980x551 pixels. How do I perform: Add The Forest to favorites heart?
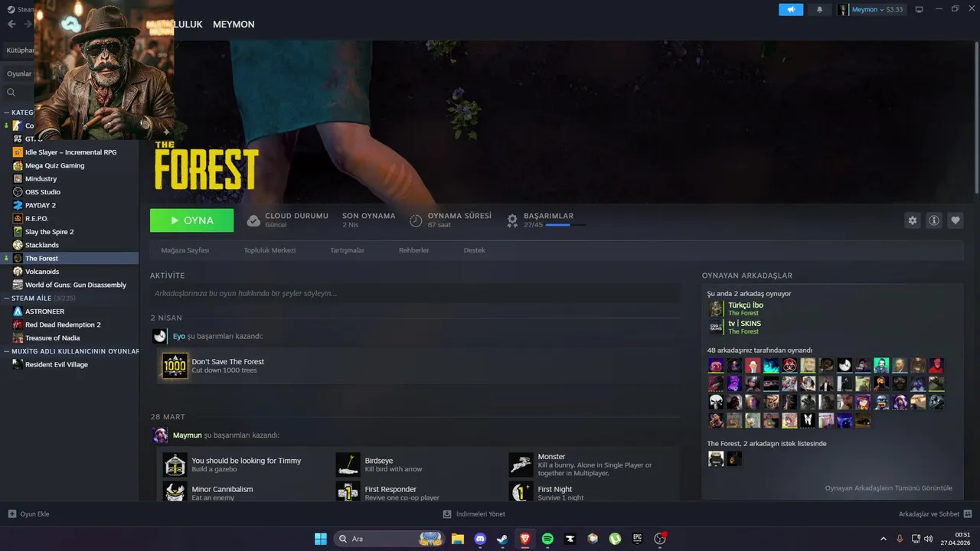point(955,220)
